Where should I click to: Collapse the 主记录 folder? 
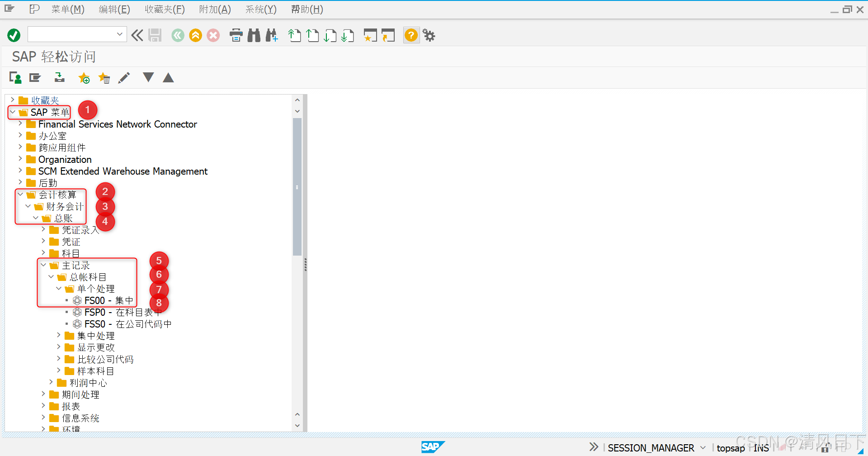(x=43, y=265)
